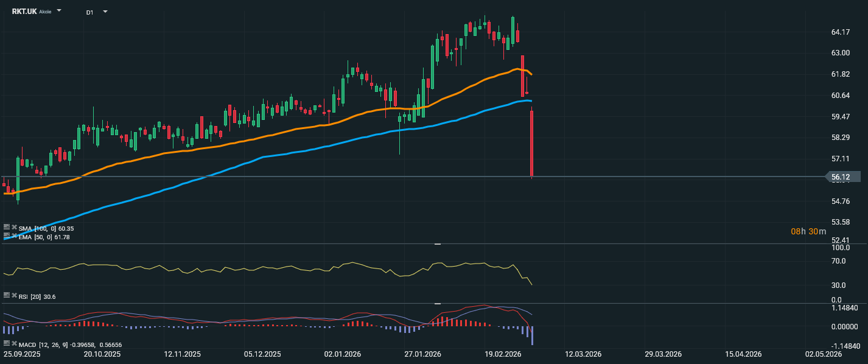Click date label 19.02.2026

[503, 354]
